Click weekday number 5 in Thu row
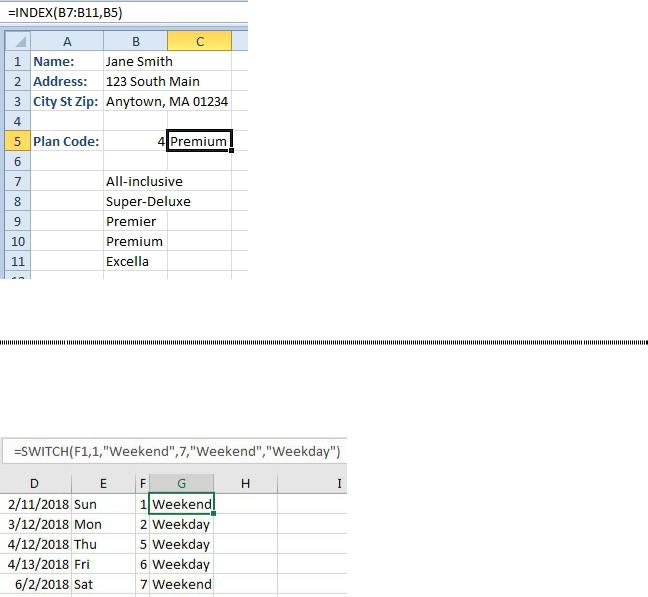Viewport: 648px width, 597px height. pos(143,544)
